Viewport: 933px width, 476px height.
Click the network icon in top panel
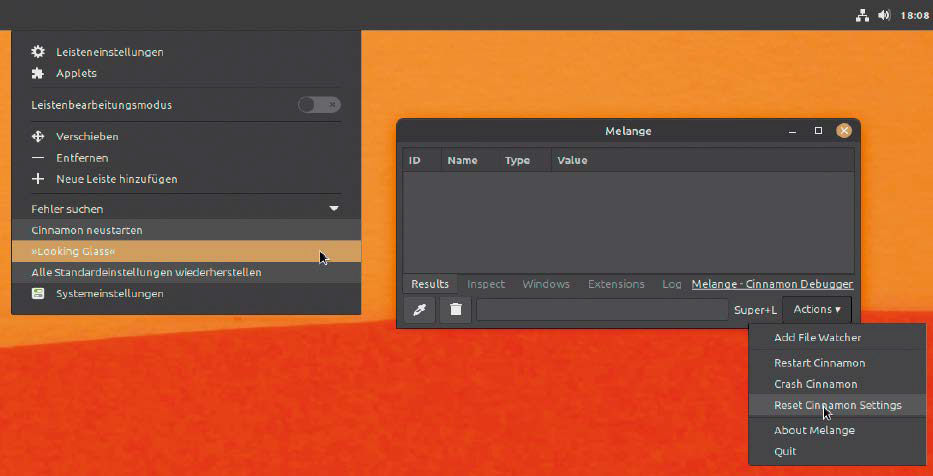pos(862,15)
